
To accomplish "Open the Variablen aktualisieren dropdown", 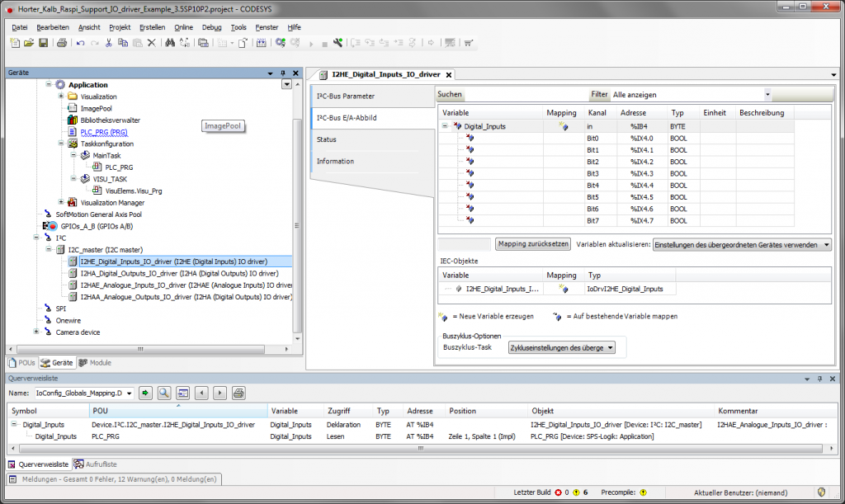I will tap(826, 245).
